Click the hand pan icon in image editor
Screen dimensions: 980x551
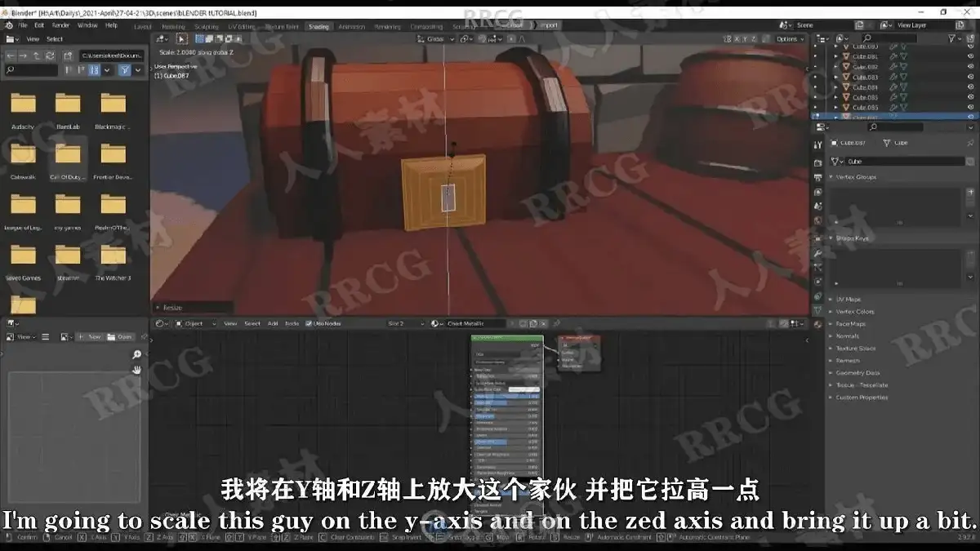[136, 369]
